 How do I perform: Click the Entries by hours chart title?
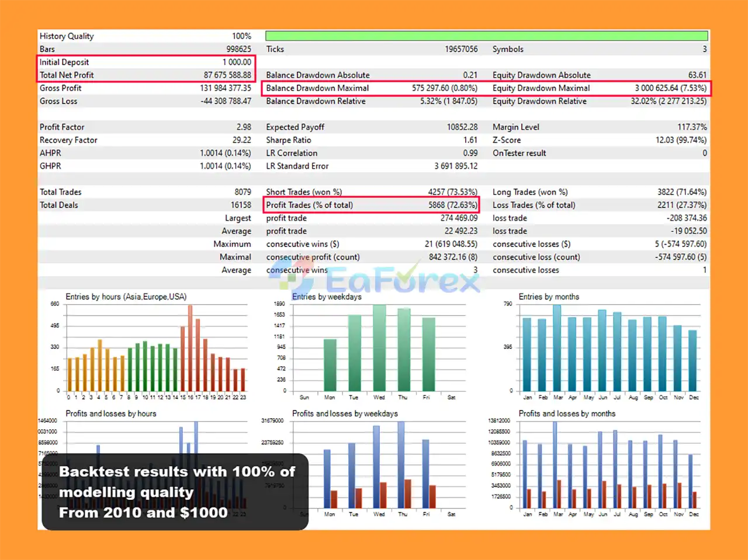126,297
